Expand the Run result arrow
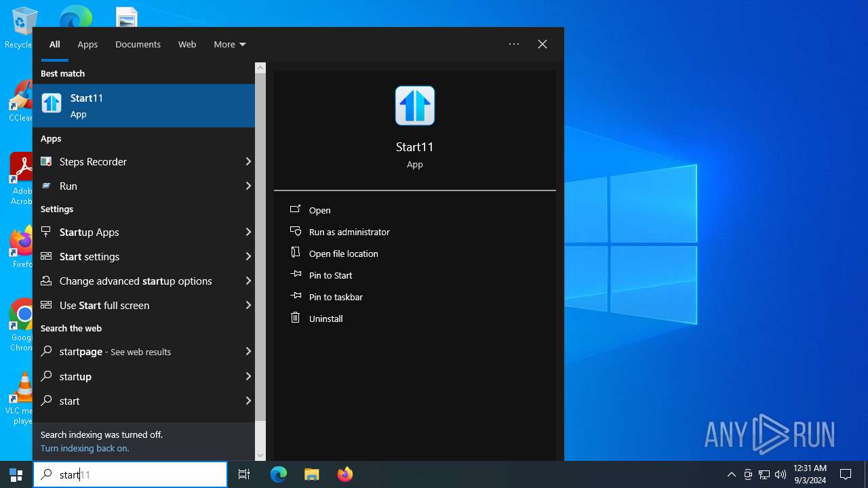Viewport: 868px width, 488px height. [x=248, y=186]
